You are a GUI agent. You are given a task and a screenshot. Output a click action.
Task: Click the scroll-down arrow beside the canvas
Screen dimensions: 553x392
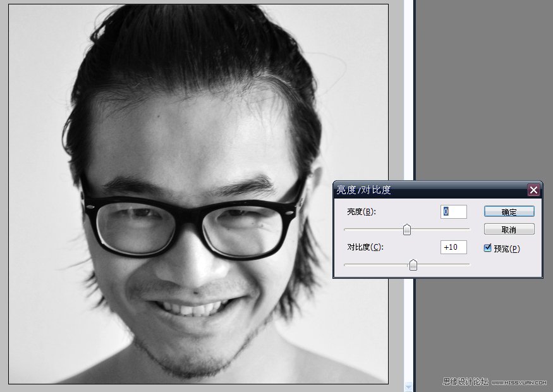pyautogui.click(x=408, y=385)
